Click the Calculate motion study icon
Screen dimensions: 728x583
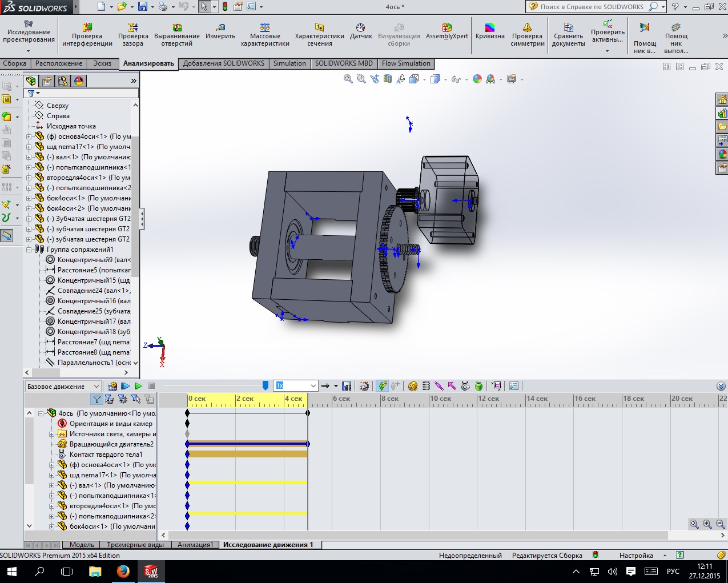(112, 386)
